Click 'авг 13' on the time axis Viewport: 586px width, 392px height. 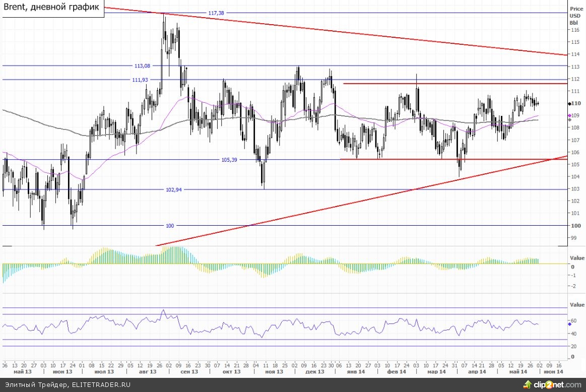(148, 371)
